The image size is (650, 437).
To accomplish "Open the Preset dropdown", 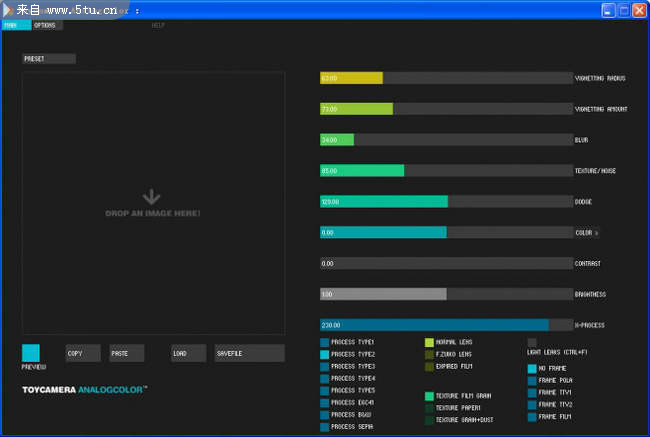I will 49,59.
